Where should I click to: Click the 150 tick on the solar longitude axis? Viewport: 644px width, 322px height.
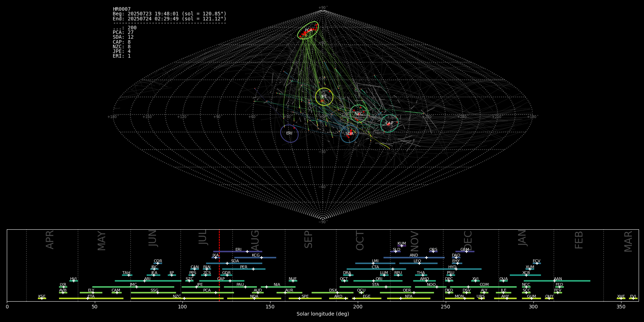pyautogui.click(x=270, y=307)
